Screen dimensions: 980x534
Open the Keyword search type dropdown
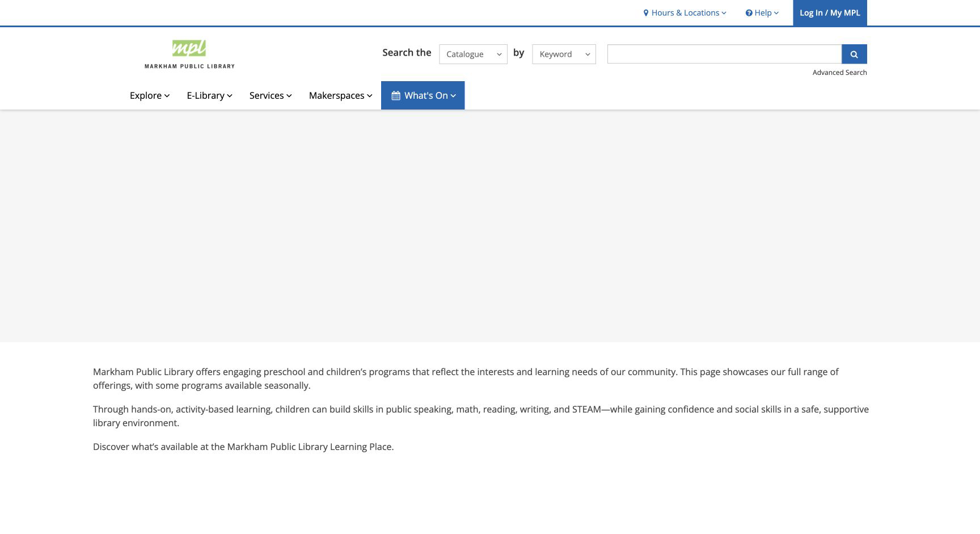click(x=564, y=54)
